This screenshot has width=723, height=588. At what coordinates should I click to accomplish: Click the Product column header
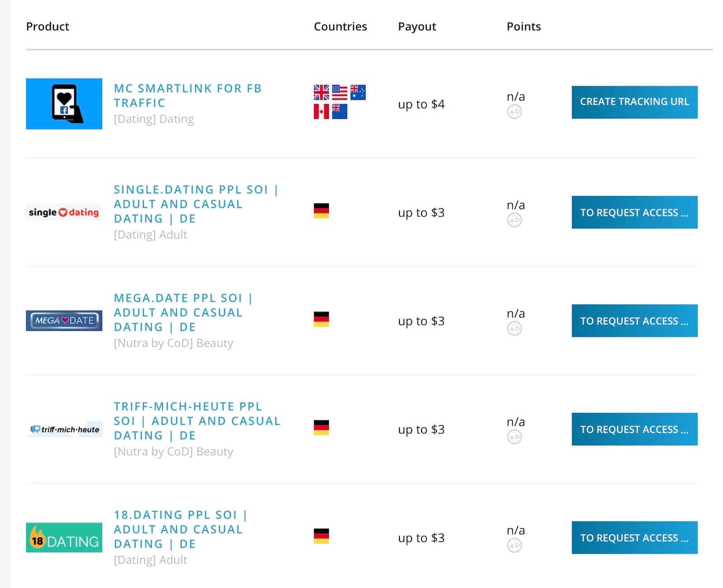tap(47, 26)
